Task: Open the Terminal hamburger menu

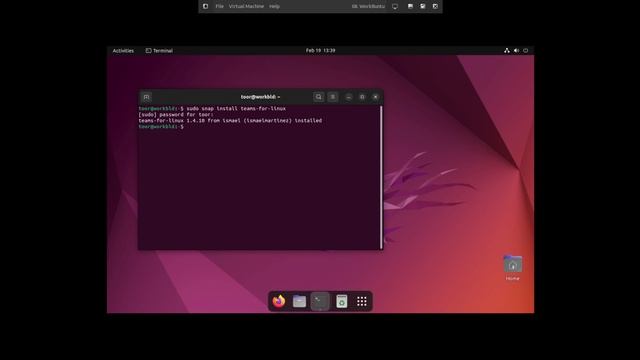Action: click(x=333, y=97)
